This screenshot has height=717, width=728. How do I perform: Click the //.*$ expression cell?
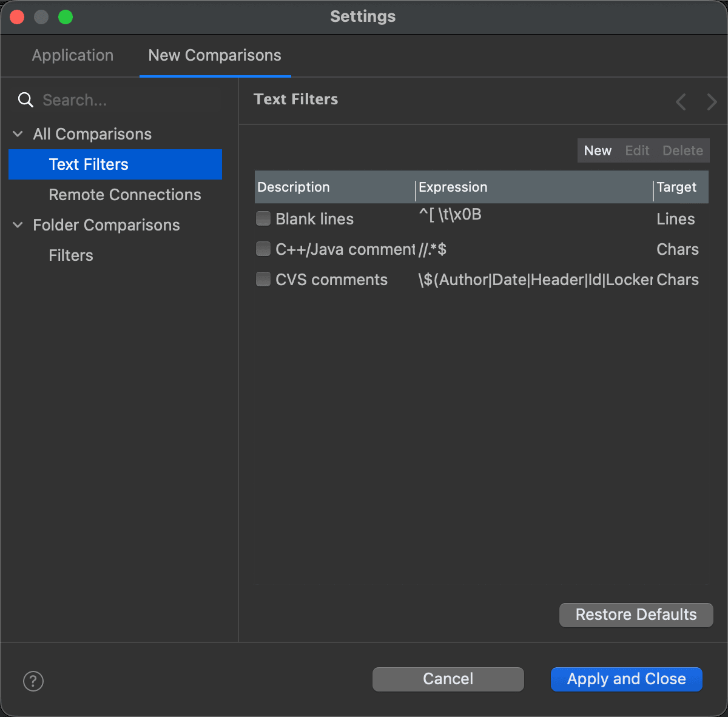(x=433, y=249)
